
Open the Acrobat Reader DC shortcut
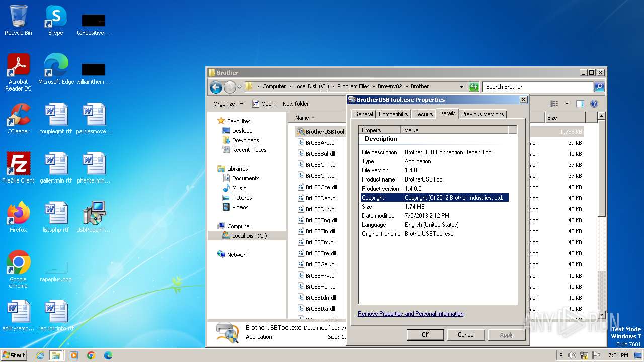point(18,72)
